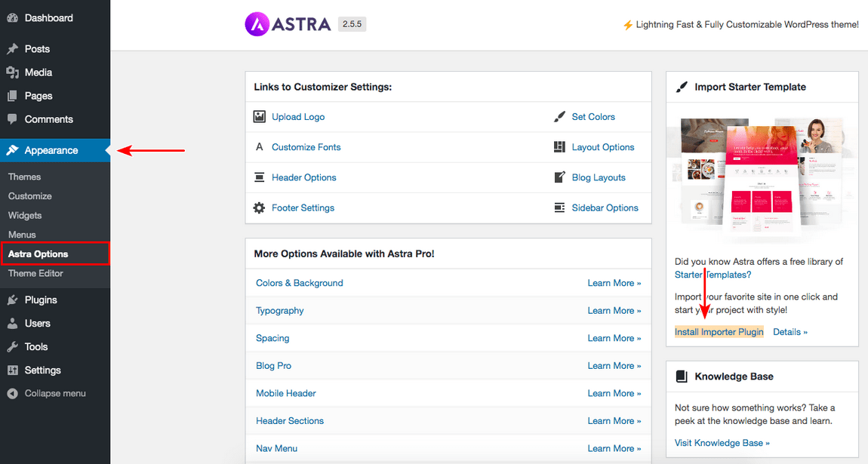Open the Set Colors link
Image resolution: width=868 pixels, height=464 pixels.
pos(593,117)
